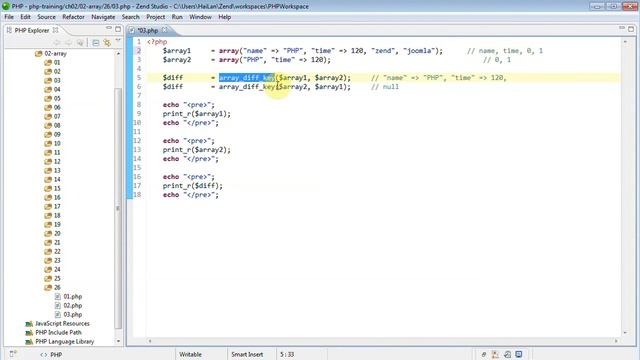This screenshot has height=360, width=640.
Task: Click the explorer scrollbar down arrow
Action: point(118,341)
